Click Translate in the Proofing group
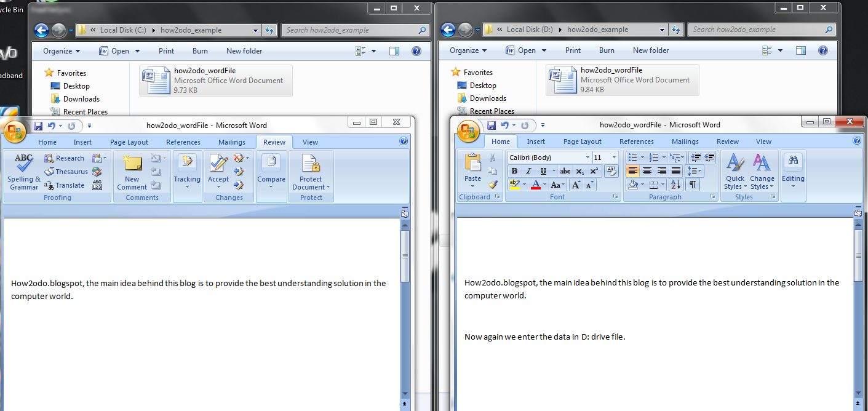Viewport: 868px width, 411px height. point(64,185)
